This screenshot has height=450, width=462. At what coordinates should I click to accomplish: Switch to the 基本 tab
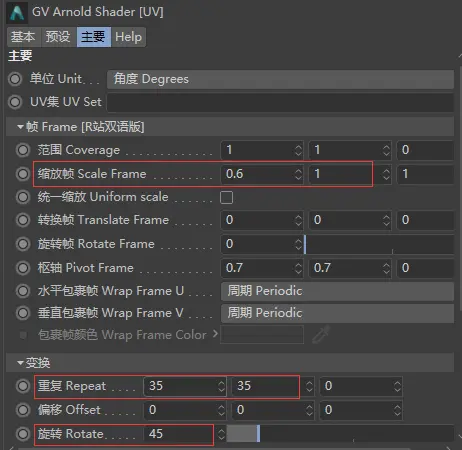click(x=24, y=37)
